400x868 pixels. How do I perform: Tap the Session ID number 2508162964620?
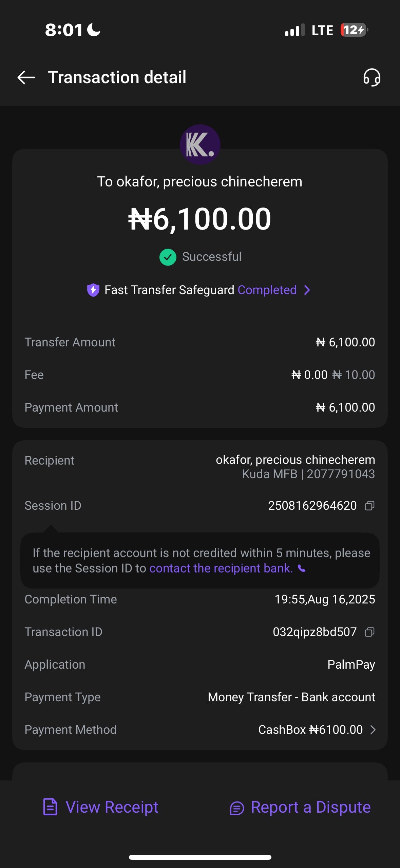312,506
